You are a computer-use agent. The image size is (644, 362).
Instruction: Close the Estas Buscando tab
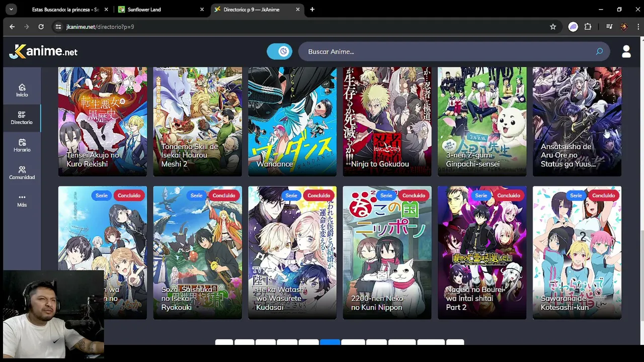[x=107, y=10]
